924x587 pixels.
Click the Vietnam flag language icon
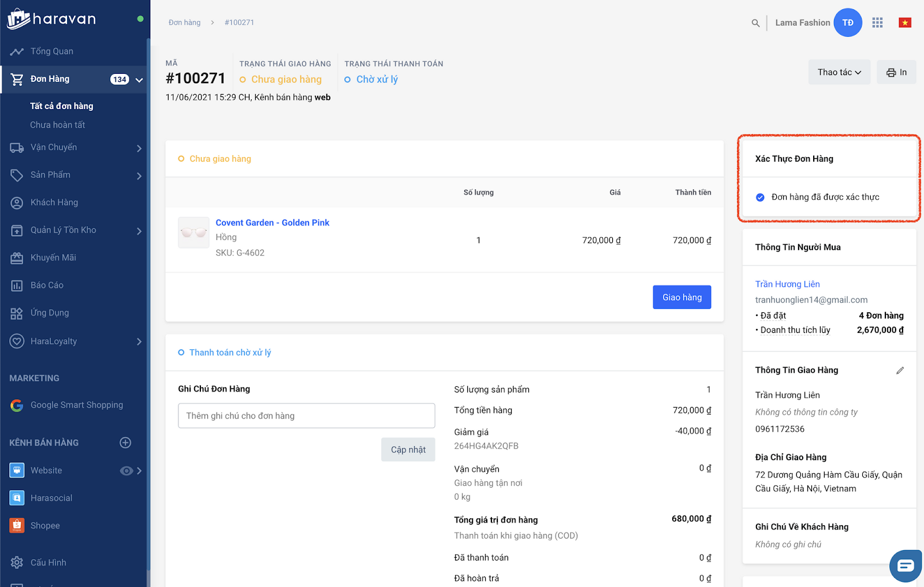(x=904, y=23)
